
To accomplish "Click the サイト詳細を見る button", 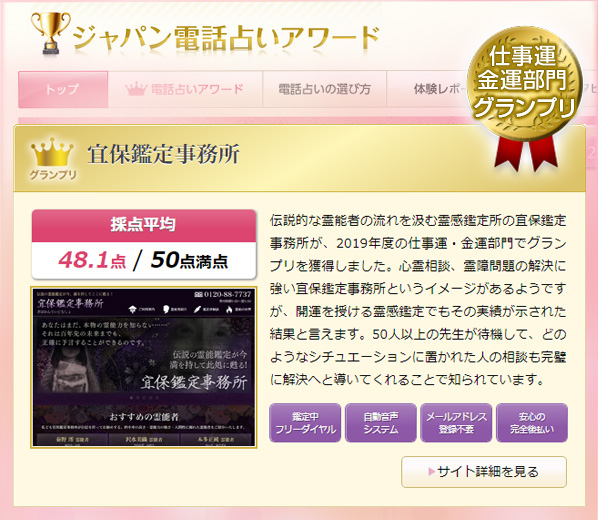I will coord(484,472).
